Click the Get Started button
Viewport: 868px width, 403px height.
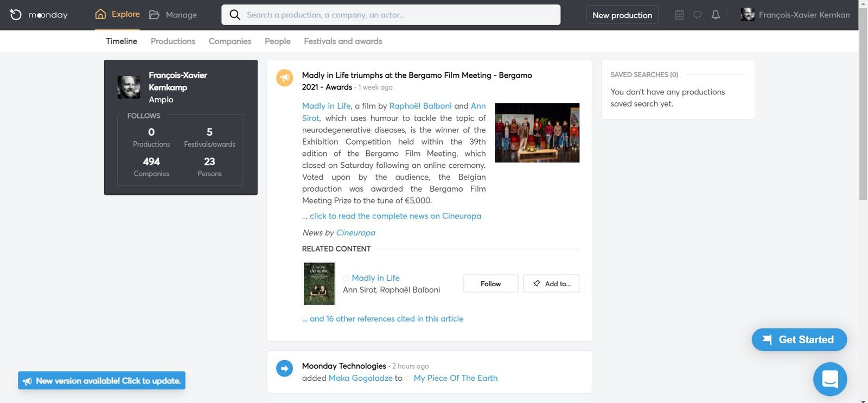[799, 339]
